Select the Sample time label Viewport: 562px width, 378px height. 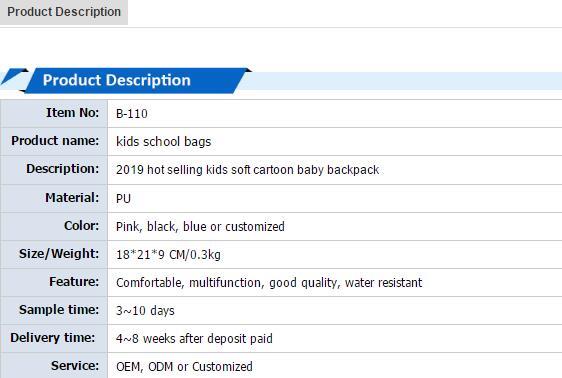tap(59, 310)
